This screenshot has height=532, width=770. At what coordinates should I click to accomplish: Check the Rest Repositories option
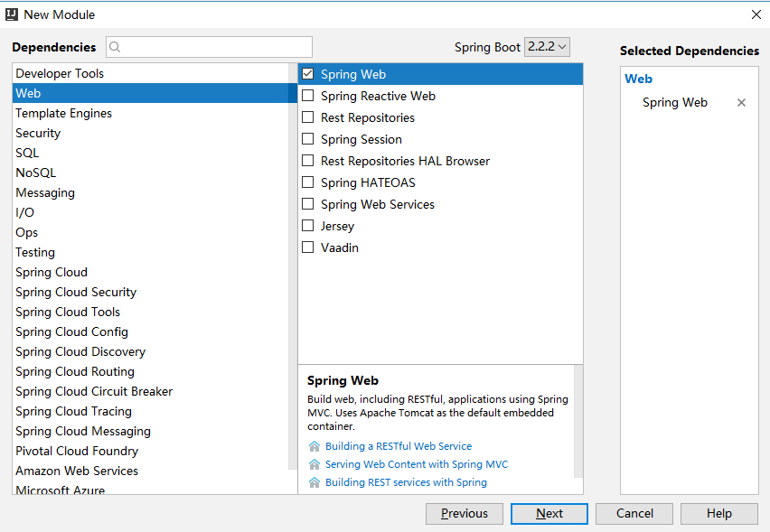[308, 117]
